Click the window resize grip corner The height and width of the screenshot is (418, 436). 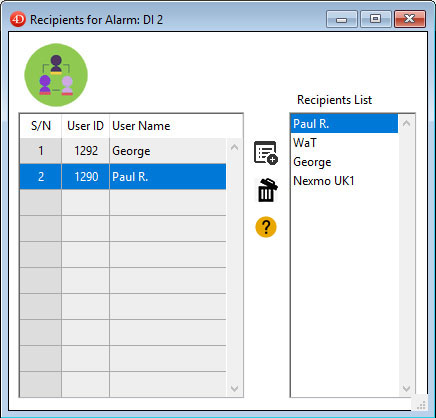click(x=421, y=405)
